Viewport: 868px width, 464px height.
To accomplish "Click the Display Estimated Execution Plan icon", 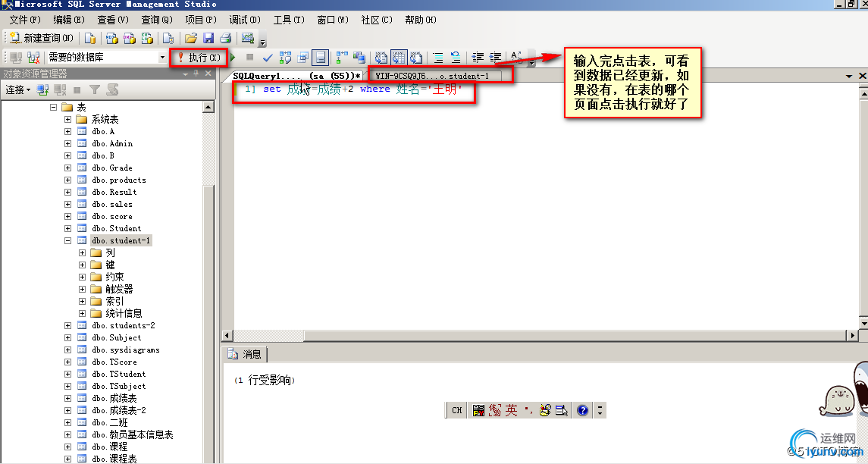I will click(286, 57).
